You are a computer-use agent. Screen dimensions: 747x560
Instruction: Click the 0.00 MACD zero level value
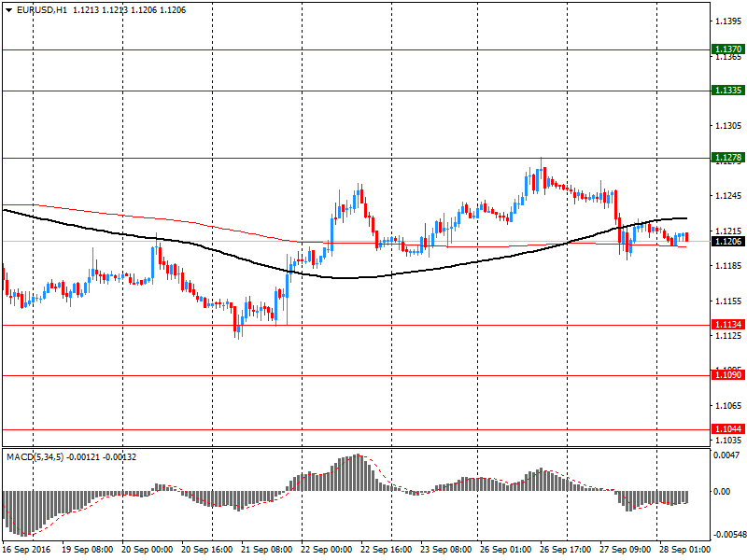click(x=722, y=492)
